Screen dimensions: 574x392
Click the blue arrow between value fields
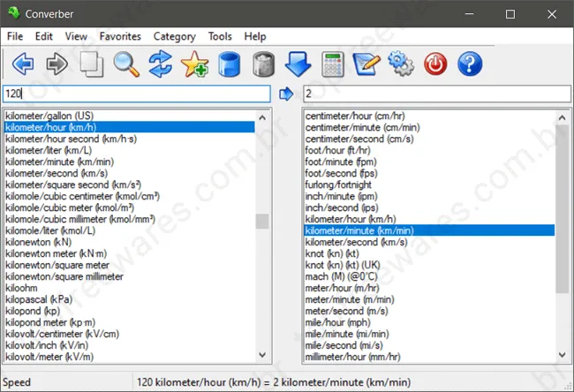(x=286, y=94)
